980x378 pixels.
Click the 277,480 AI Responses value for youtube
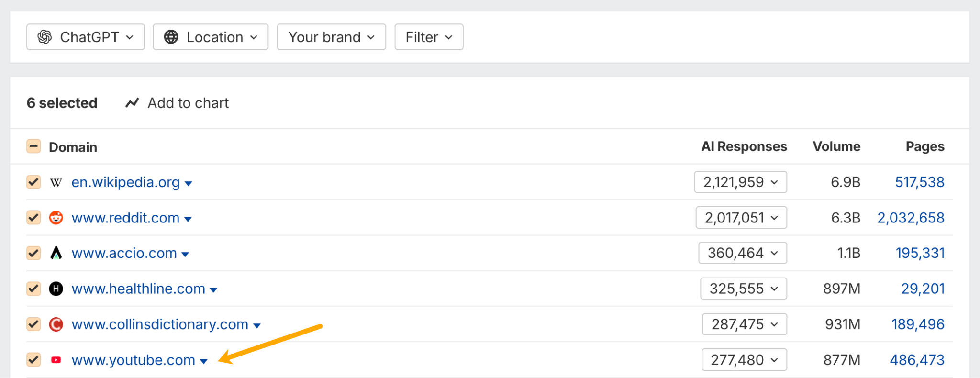click(x=743, y=359)
